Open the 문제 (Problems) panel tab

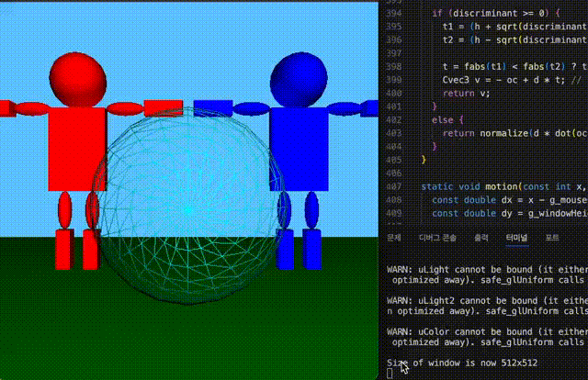coord(394,238)
